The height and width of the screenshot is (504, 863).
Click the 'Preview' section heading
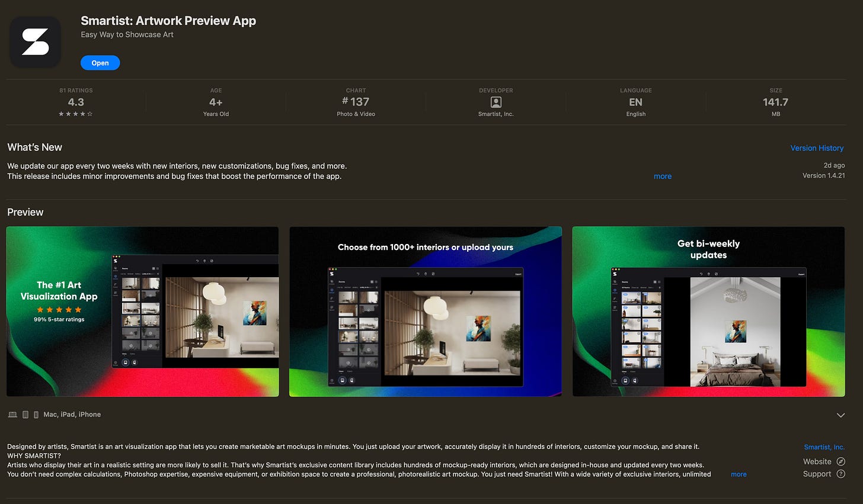click(25, 212)
